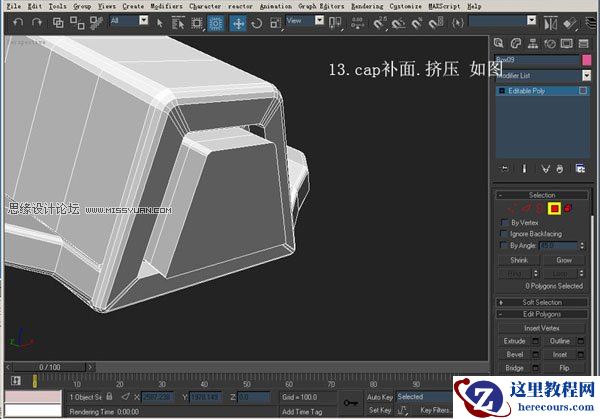Open the Modifier List dropdown
The height and width of the screenshot is (419, 600).
tap(586, 75)
